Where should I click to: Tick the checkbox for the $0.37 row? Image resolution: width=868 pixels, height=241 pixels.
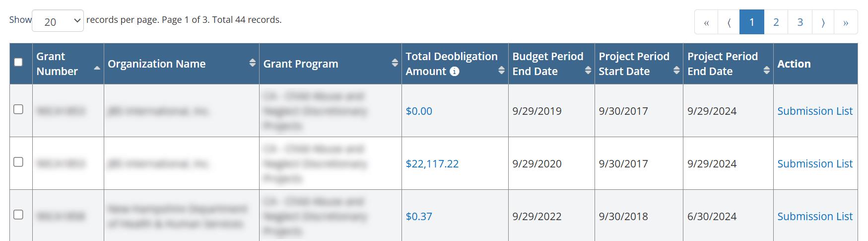[x=18, y=215]
